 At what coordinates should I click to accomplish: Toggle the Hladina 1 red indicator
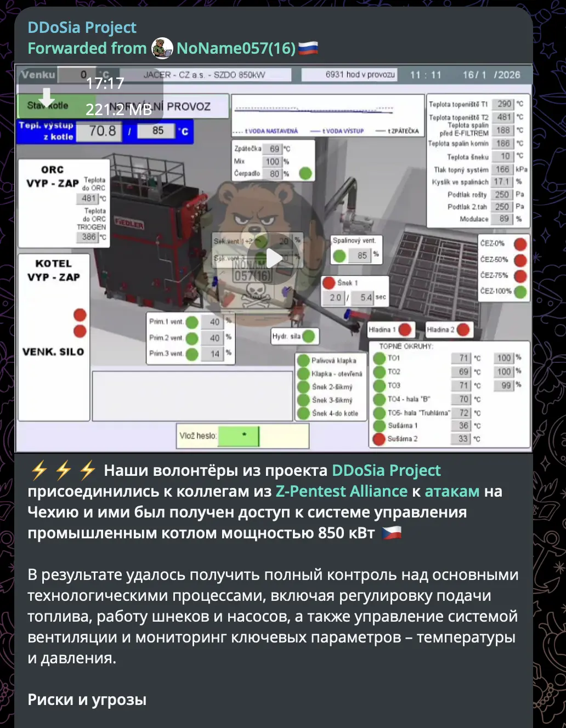406,329
